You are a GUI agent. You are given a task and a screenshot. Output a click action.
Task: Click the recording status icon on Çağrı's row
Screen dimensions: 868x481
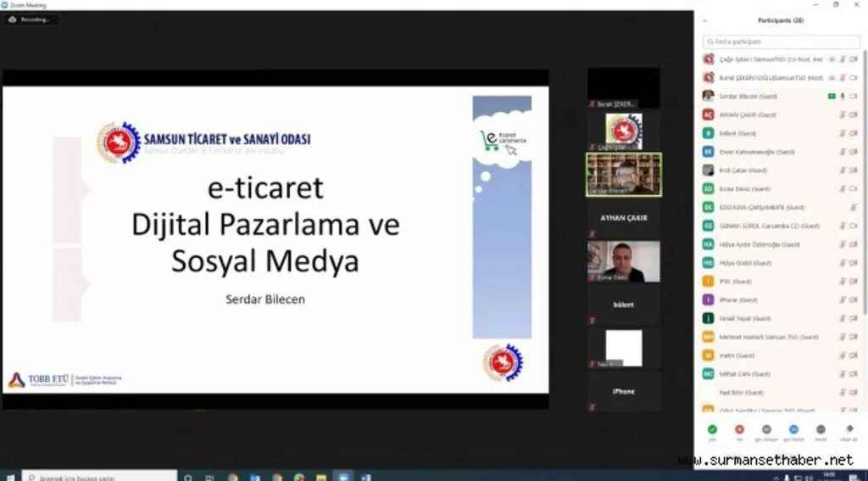click(x=832, y=59)
